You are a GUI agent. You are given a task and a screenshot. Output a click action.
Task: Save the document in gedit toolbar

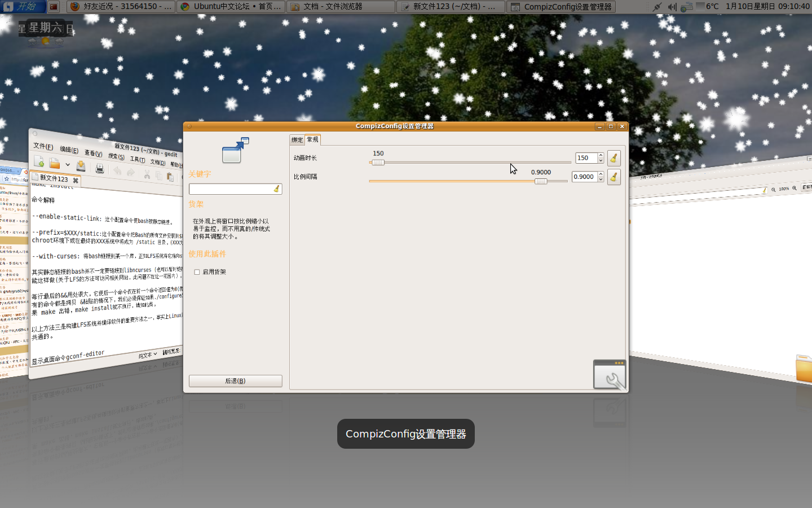[81, 166]
